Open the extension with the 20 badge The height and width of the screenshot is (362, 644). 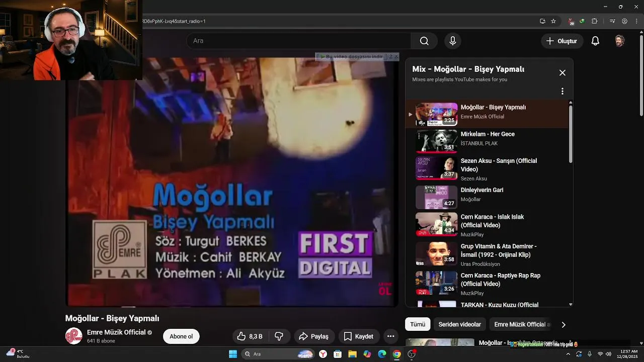tap(571, 22)
